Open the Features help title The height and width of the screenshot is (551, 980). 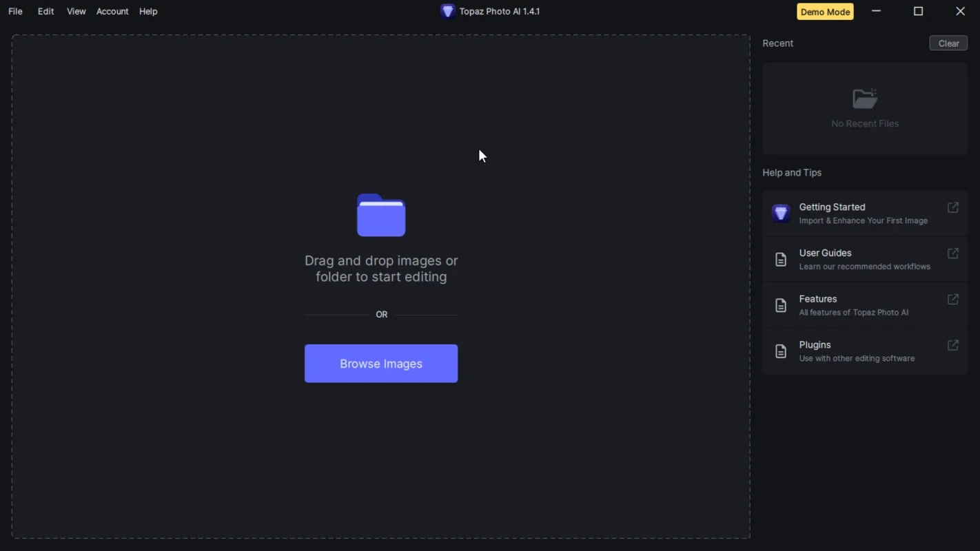[818, 299]
